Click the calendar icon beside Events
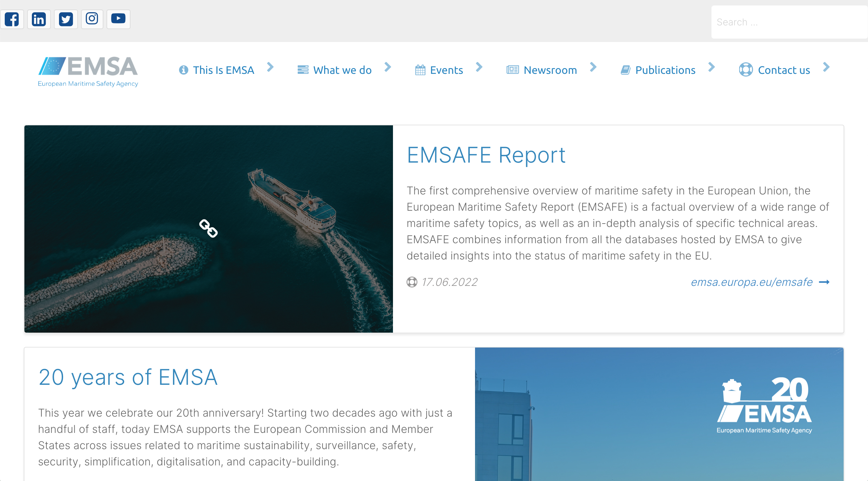The image size is (868, 481). point(420,70)
